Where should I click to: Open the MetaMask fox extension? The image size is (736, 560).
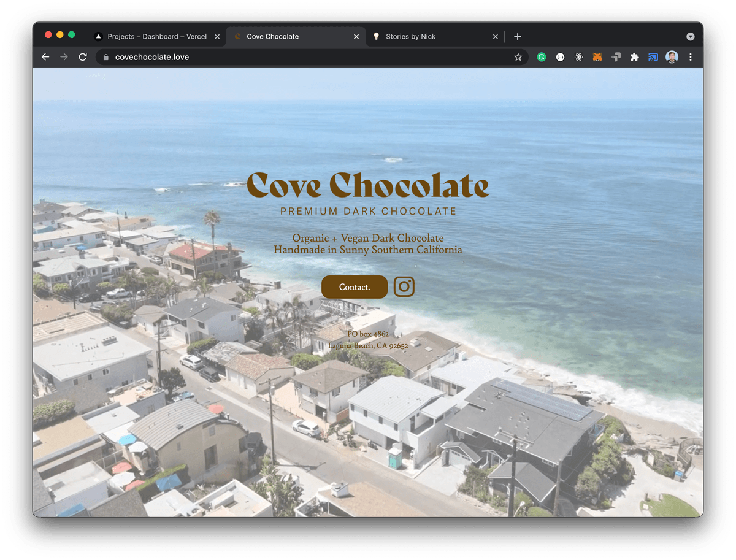pyautogui.click(x=597, y=56)
